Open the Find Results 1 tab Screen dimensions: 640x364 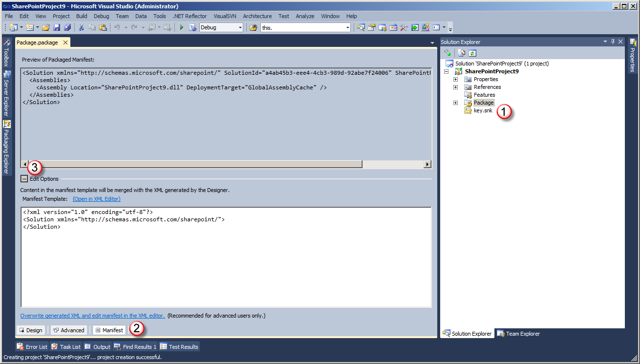(x=135, y=347)
